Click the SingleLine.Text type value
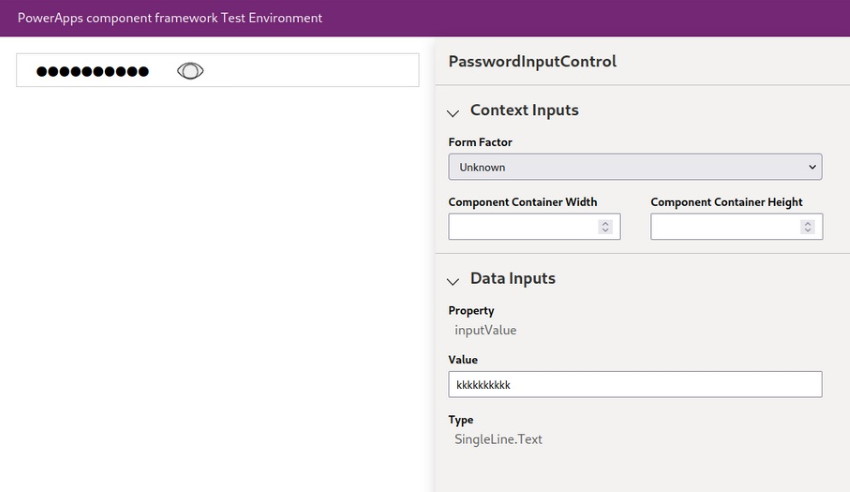Screen dimensions: 850x492 point(498,439)
